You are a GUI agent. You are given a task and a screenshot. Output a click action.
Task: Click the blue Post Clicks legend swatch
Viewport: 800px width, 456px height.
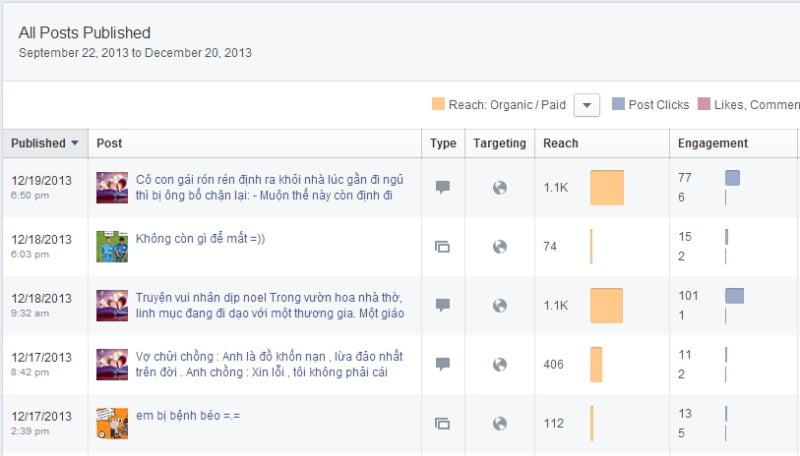(x=618, y=105)
